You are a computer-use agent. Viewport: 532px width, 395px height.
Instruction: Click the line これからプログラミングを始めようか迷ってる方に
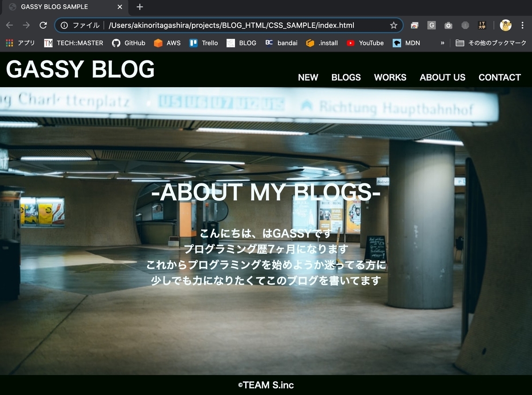tap(266, 265)
